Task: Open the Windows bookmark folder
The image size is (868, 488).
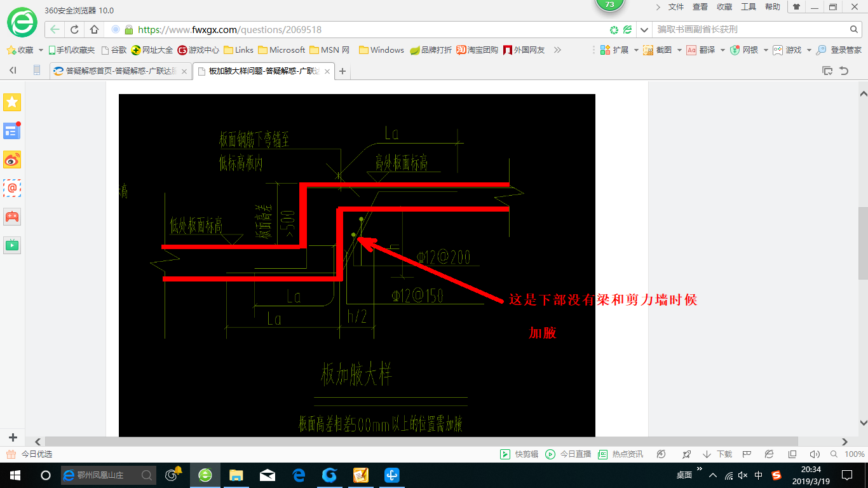Action: [381, 50]
